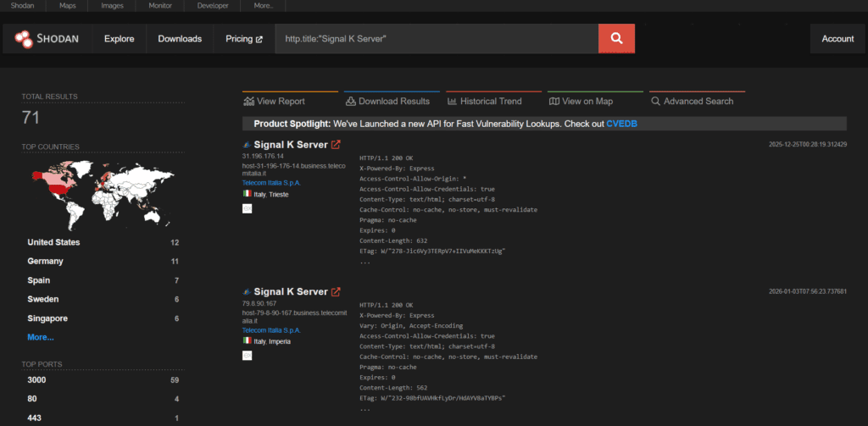This screenshot has height=426, width=868.
Task: Open Monitor tab in top bar
Action: point(160,6)
